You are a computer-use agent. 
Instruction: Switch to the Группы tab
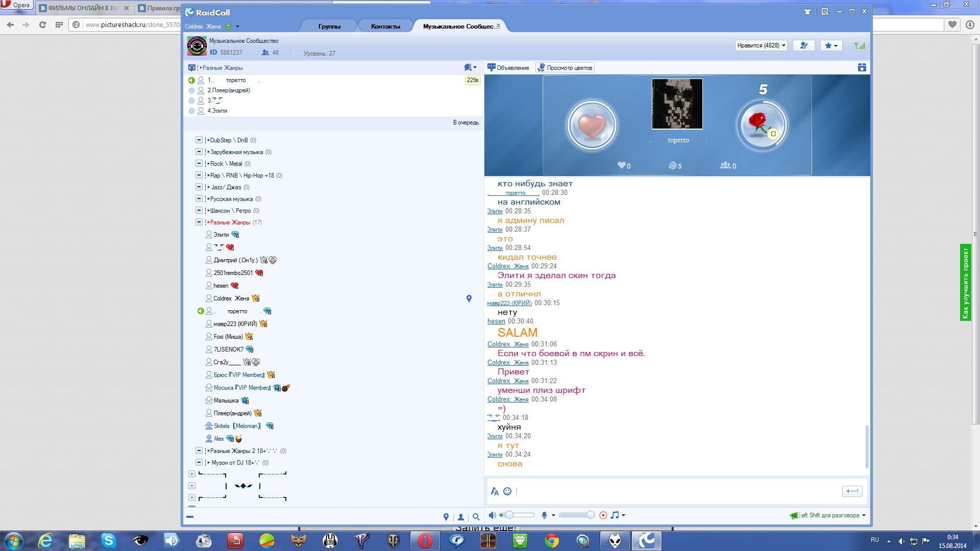(329, 27)
